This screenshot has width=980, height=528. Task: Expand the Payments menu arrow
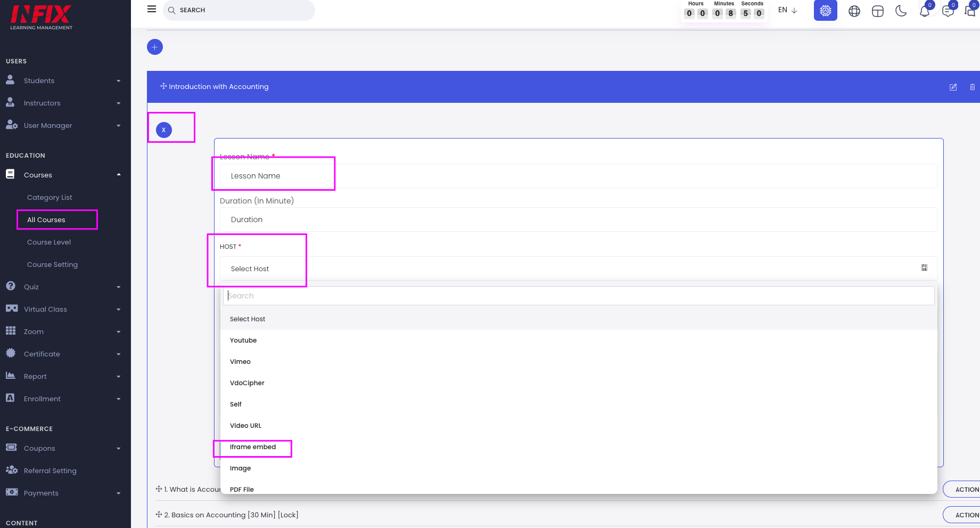coord(119,493)
